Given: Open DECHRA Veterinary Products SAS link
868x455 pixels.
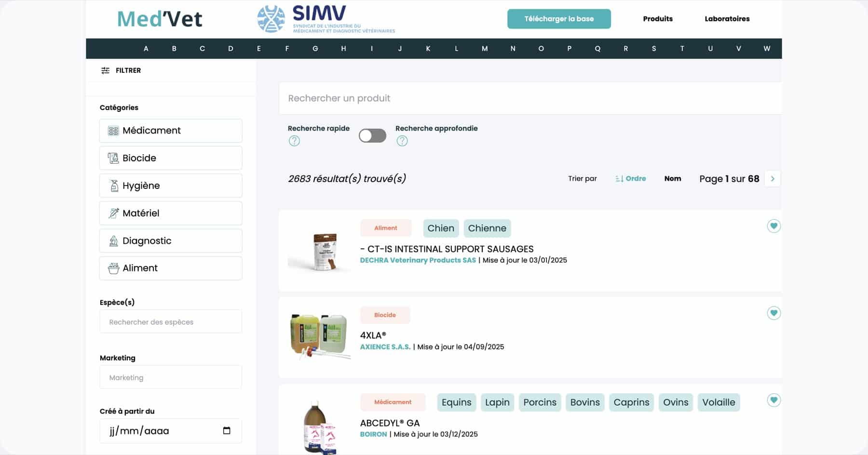Looking at the screenshot, I should 418,260.
